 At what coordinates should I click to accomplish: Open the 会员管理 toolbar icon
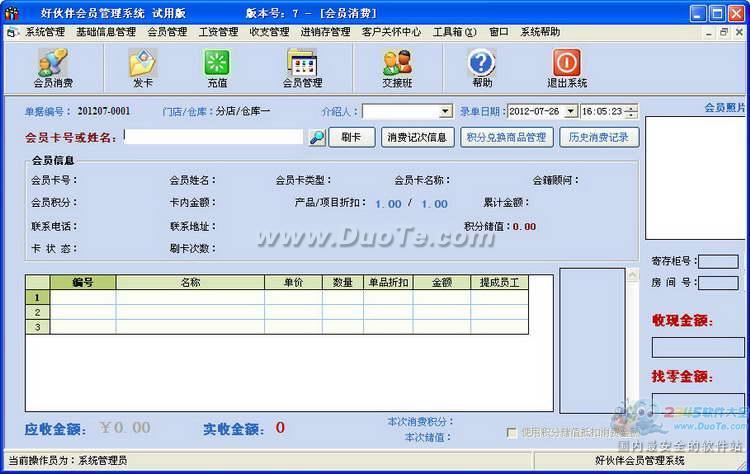[x=302, y=68]
